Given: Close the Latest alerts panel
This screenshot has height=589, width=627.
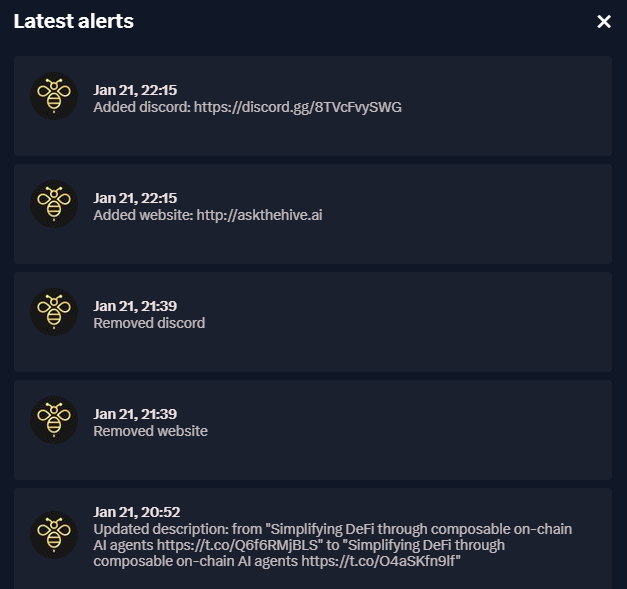Looking at the screenshot, I should click(x=604, y=21).
